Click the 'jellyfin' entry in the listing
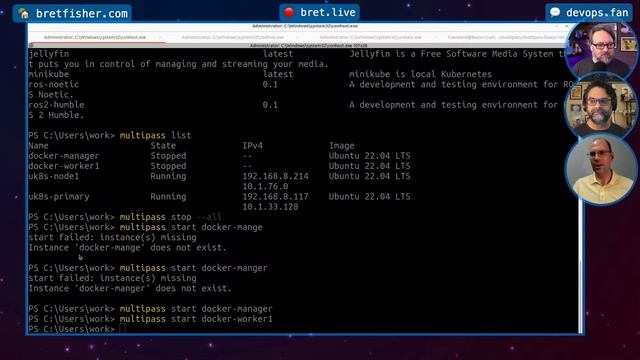 click(49, 54)
